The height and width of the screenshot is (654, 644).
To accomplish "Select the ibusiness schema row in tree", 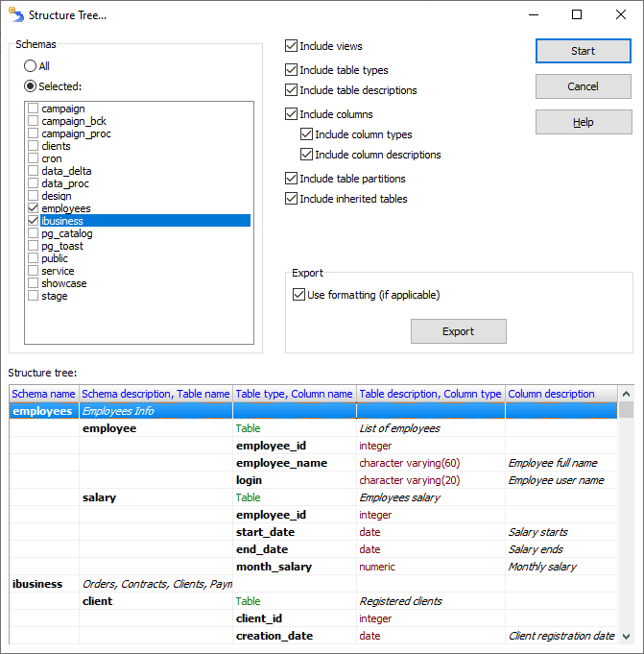I will 36,584.
